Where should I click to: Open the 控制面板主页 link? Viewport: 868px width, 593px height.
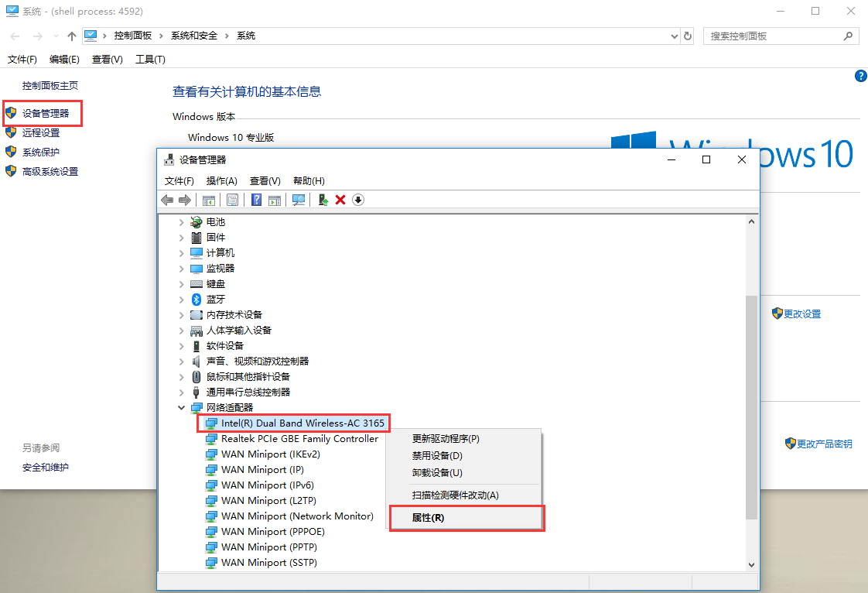pos(50,86)
